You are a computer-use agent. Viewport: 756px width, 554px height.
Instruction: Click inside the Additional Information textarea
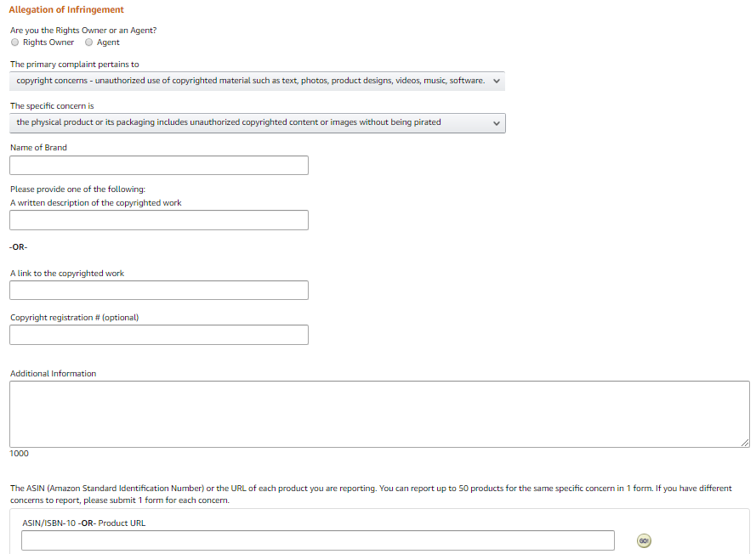click(x=379, y=414)
